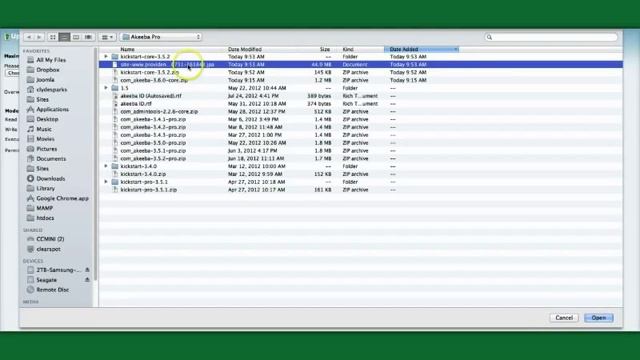The image size is (640, 360).
Task: Expand the kickstart-pro-3.5.1 folder
Action: (x=106, y=182)
